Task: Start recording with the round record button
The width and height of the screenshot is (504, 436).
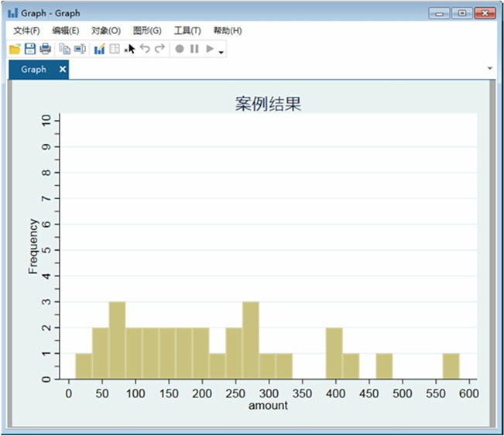Action: (180, 49)
